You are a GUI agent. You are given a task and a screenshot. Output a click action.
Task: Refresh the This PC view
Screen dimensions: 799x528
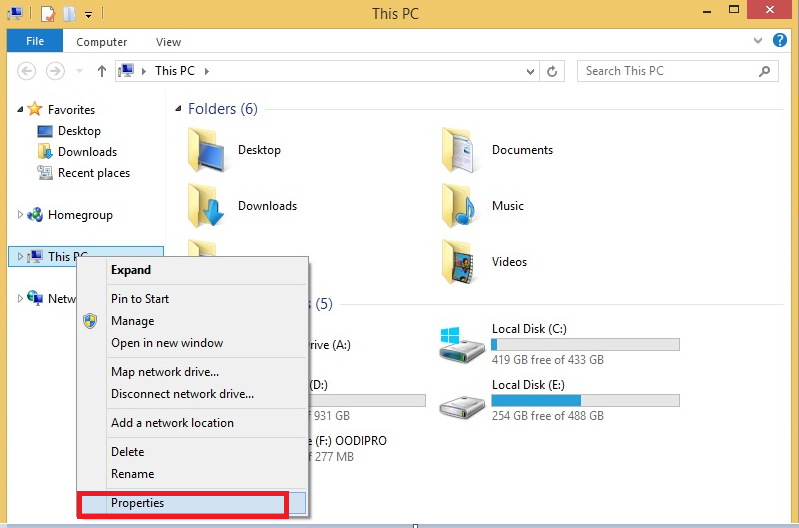(552, 71)
